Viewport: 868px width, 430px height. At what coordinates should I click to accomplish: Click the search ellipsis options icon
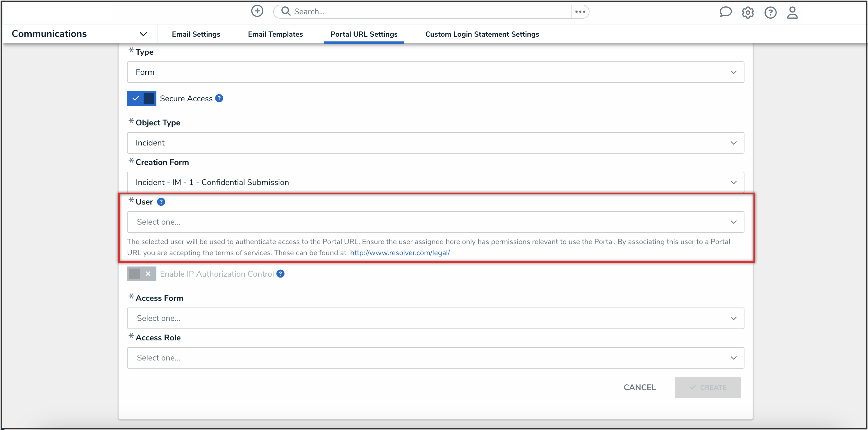tap(580, 12)
